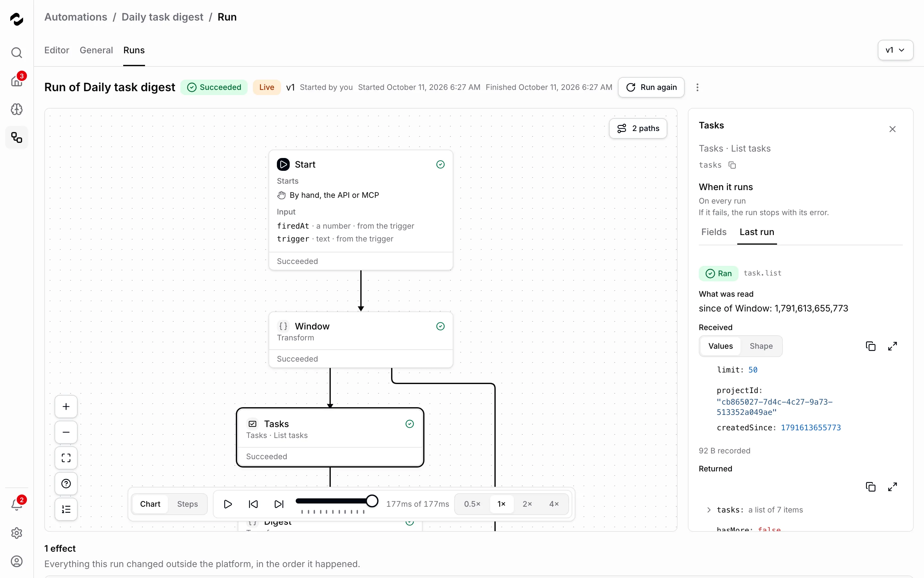Select the Values view for Received
Screen dimensions: 924x578
click(x=721, y=346)
